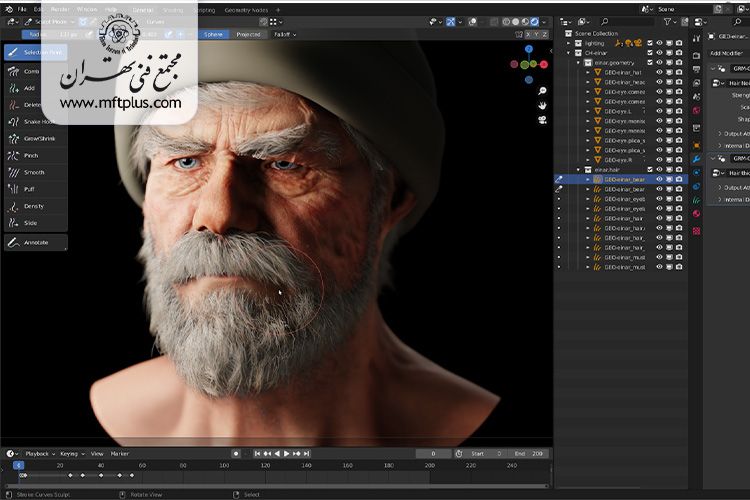Pick the Grow/Shrink tool
The image size is (750, 500).
click(35, 139)
